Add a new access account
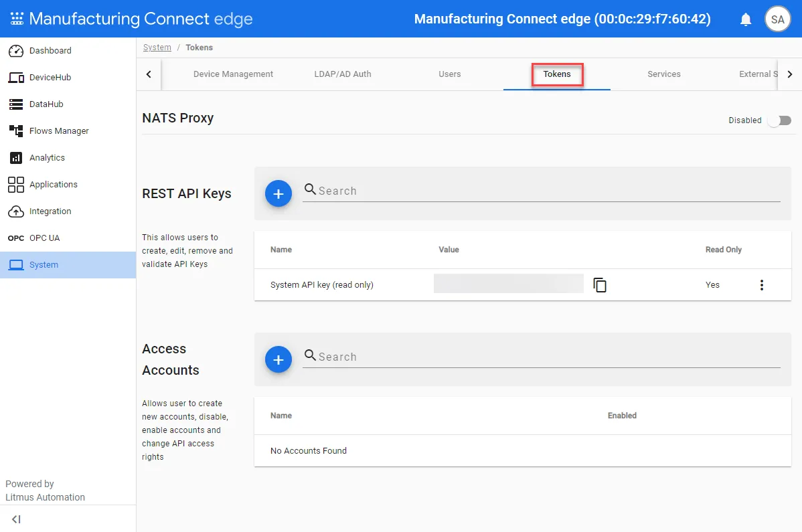This screenshot has height=532, width=802. point(278,360)
